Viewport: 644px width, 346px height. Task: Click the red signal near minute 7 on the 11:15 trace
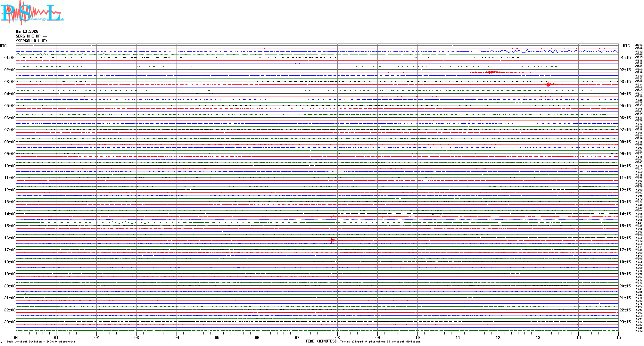309,180
